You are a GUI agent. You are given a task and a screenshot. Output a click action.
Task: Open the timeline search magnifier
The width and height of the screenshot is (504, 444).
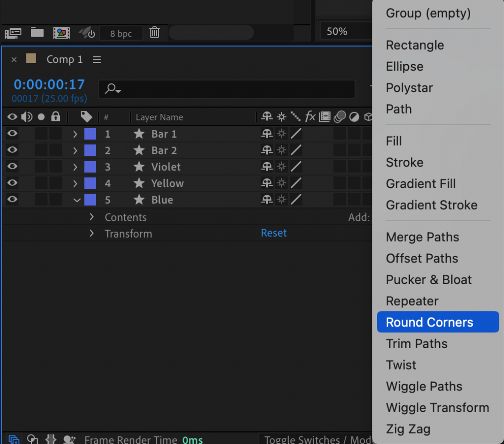112,89
